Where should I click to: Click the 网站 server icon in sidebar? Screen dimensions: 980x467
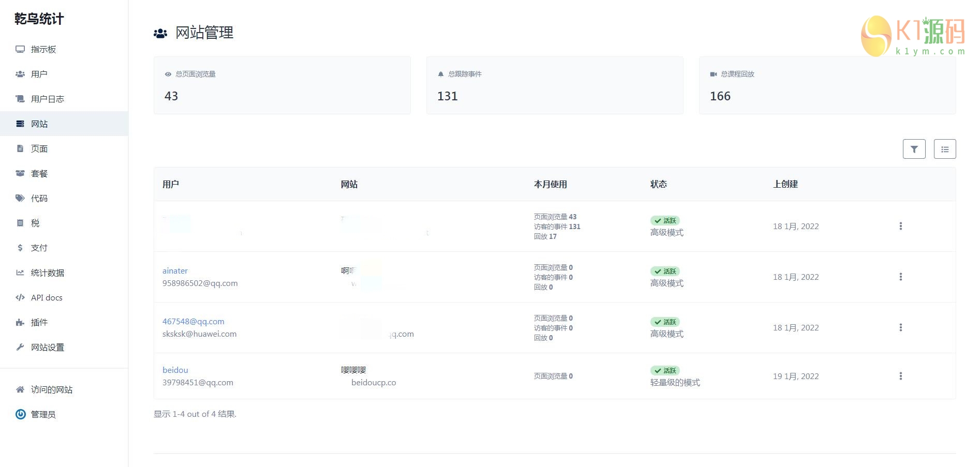click(x=20, y=124)
